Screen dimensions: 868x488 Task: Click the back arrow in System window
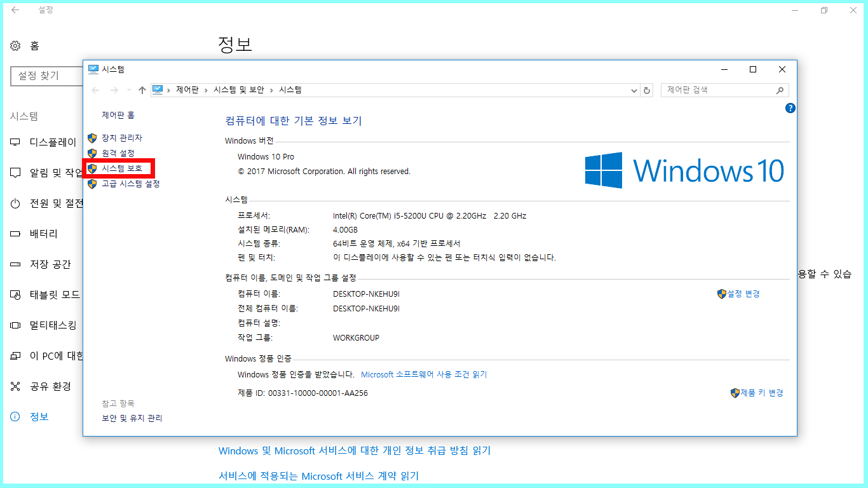tap(95, 90)
